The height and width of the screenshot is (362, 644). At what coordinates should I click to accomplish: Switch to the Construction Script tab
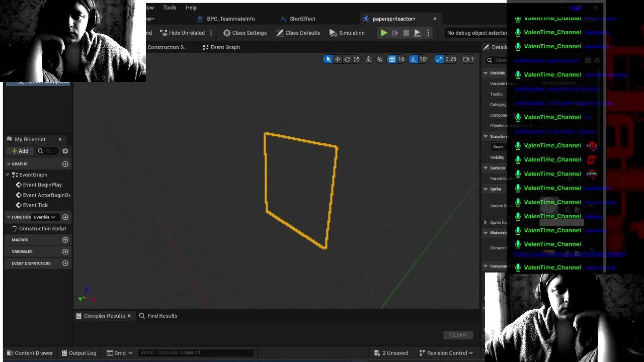pos(167,47)
